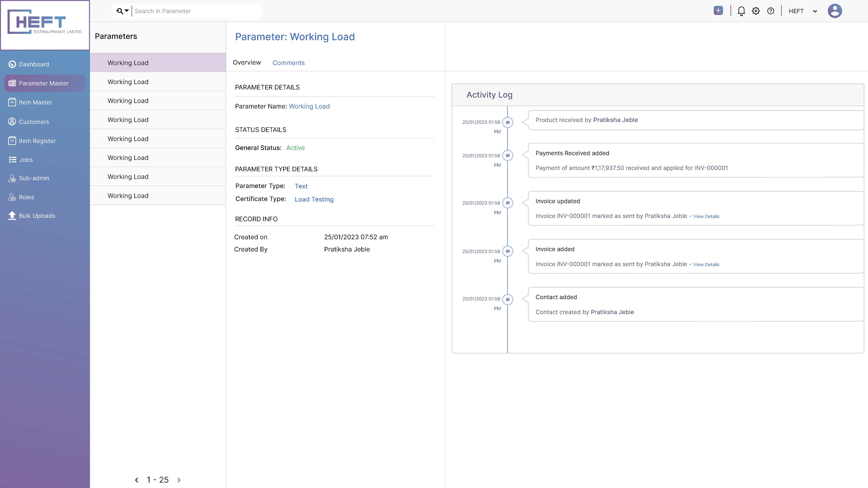Click the Customers person icon
Image resolution: width=868 pixels, height=488 pixels.
[12, 122]
